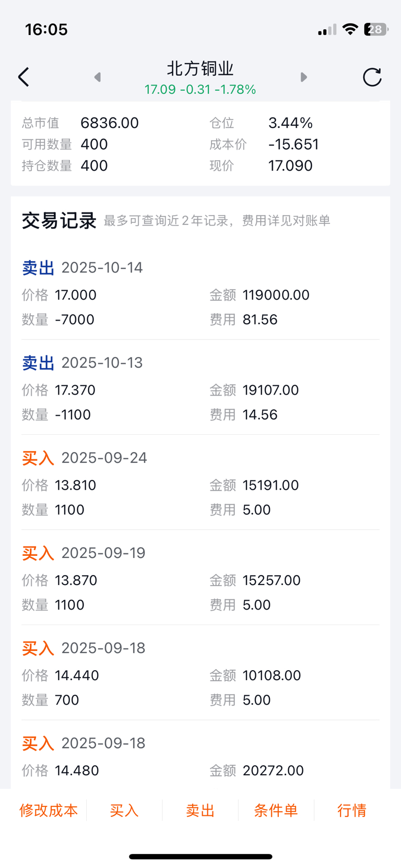The height and width of the screenshot is (868, 401).
Task: Open the 2025-10-13 卖出 record
Action: pos(200,389)
